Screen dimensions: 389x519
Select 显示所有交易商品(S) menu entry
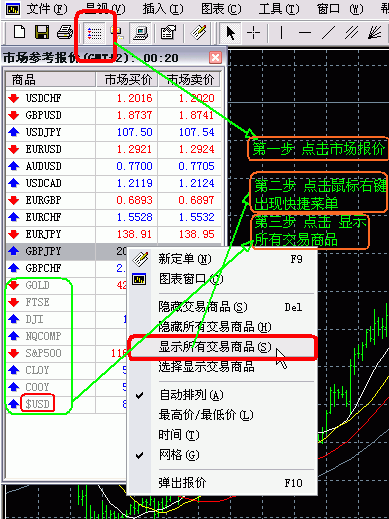pos(222,347)
